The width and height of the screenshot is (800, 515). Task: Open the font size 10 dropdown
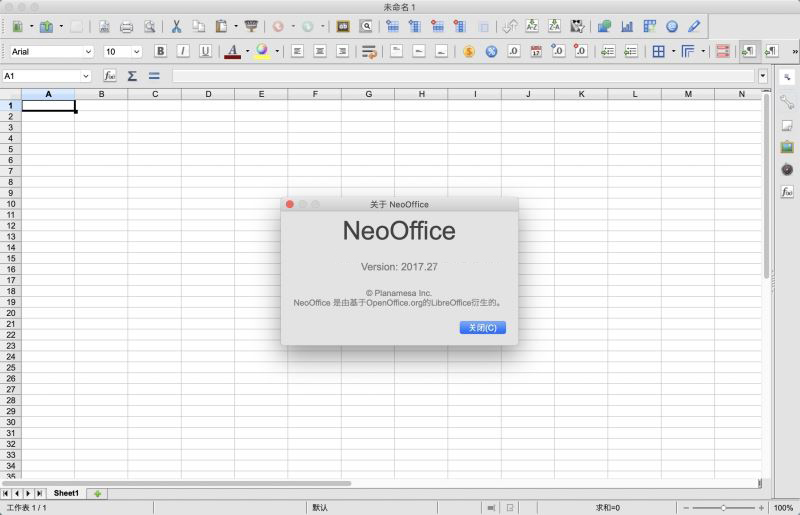coord(136,52)
